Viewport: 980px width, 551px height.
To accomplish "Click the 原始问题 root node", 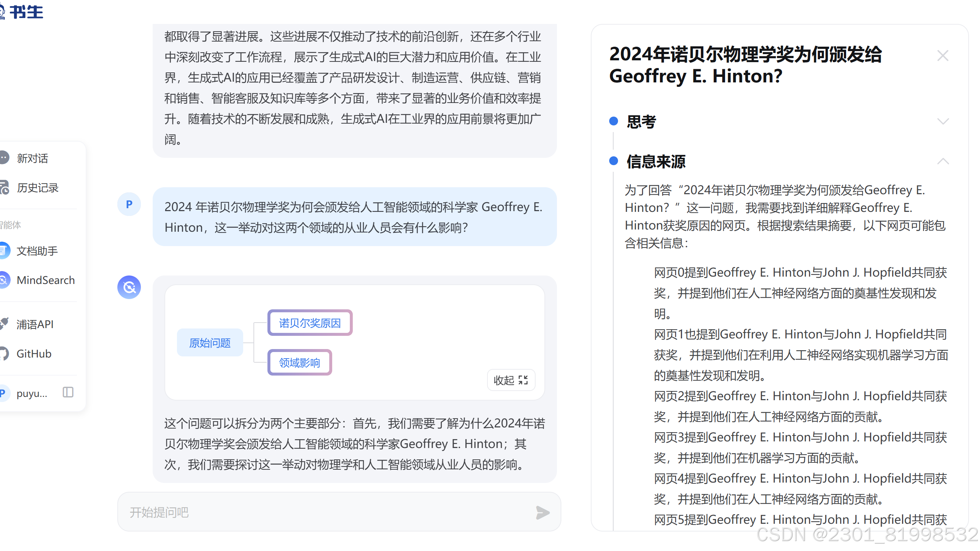I will click(210, 342).
